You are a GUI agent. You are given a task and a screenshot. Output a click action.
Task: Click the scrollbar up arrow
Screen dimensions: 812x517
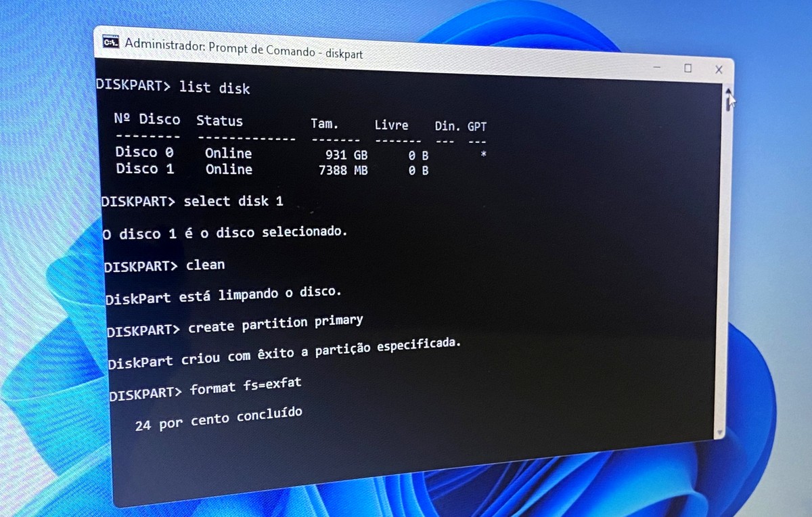click(728, 91)
